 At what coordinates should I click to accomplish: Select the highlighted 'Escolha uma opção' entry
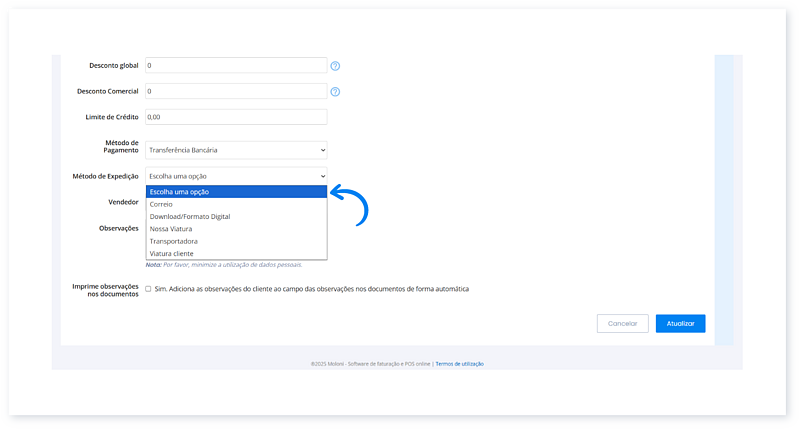(x=236, y=192)
